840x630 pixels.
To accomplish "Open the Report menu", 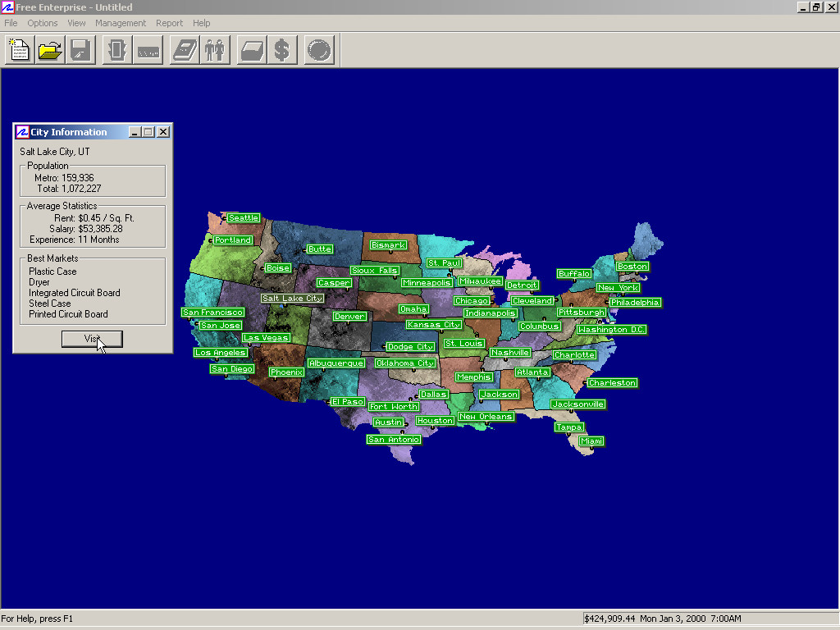I will click(169, 23).
